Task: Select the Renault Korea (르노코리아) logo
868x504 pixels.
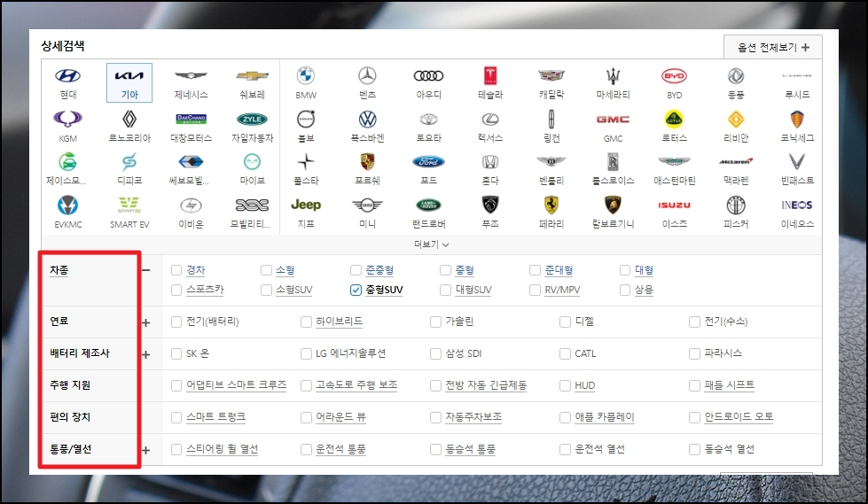Action: (129, 119)
